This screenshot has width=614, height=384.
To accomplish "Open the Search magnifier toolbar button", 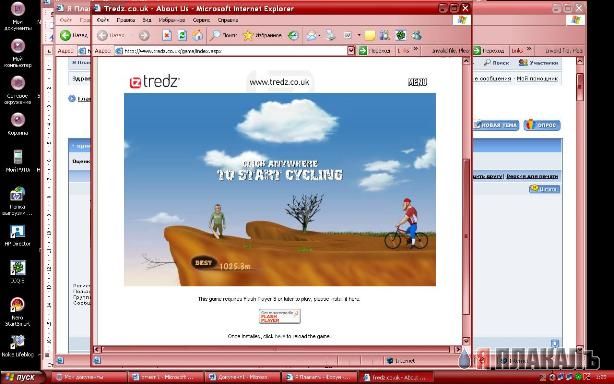I will click(x=223, y=36).
